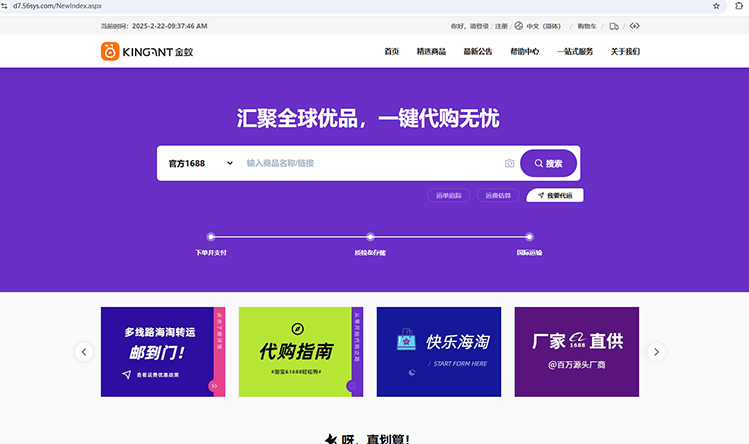Go to 帮助中心 in the navigation
749x444 pixels.
[524, 51]
